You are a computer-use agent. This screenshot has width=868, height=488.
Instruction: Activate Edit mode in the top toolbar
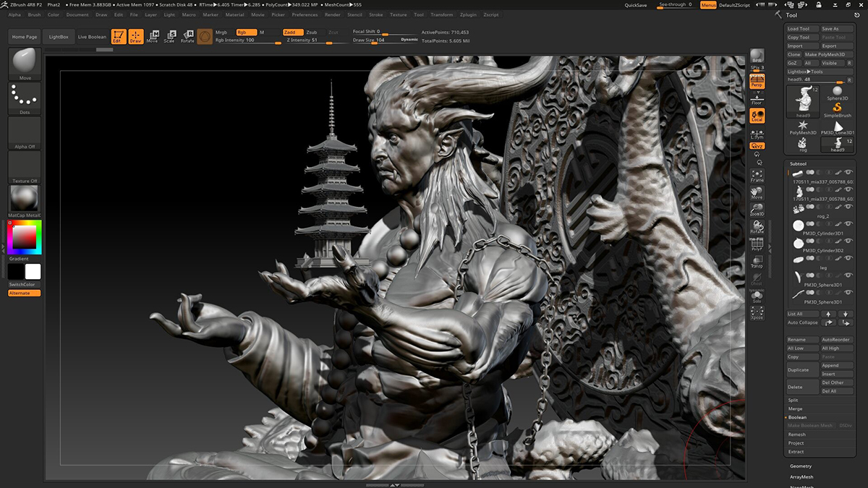pos(117,36)
